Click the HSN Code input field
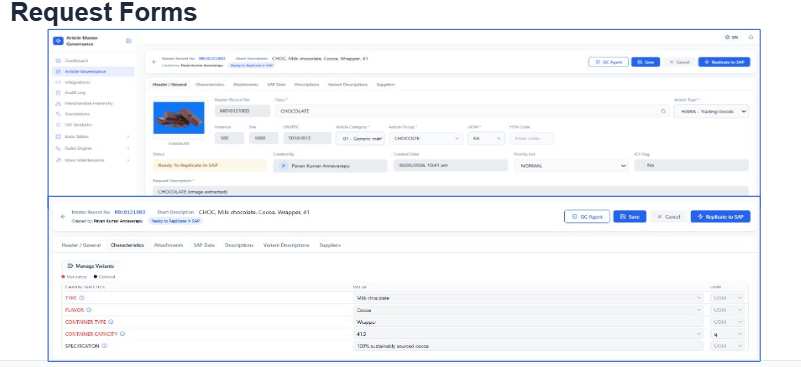 coord(531,139)
